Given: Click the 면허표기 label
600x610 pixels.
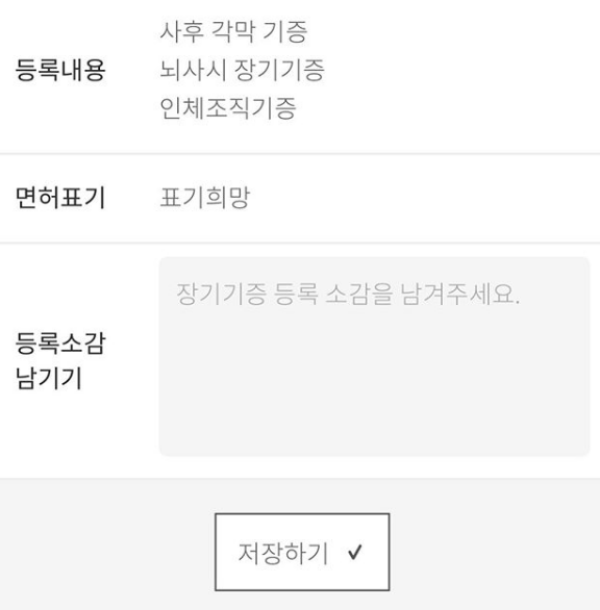Looking at the screenshot, I should tap(60, 197).
